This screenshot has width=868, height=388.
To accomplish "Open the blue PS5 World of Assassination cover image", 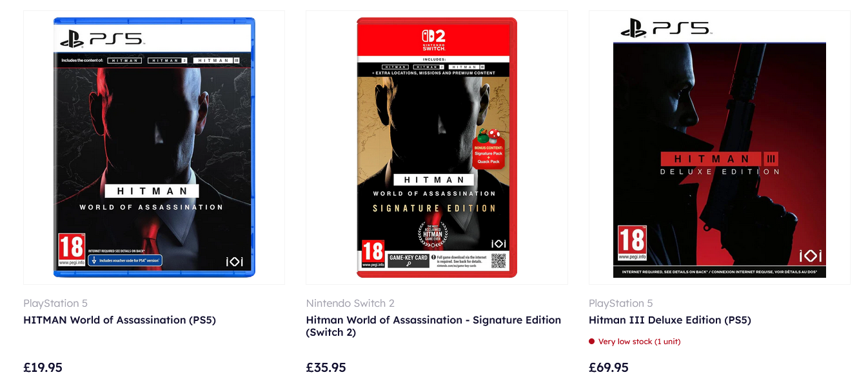I will [x=154, y=147].
